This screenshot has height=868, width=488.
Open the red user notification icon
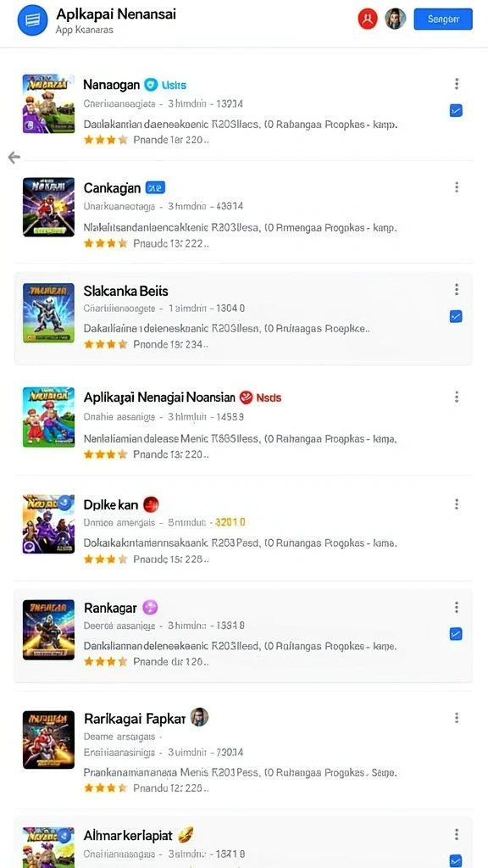tap(368, 19)
